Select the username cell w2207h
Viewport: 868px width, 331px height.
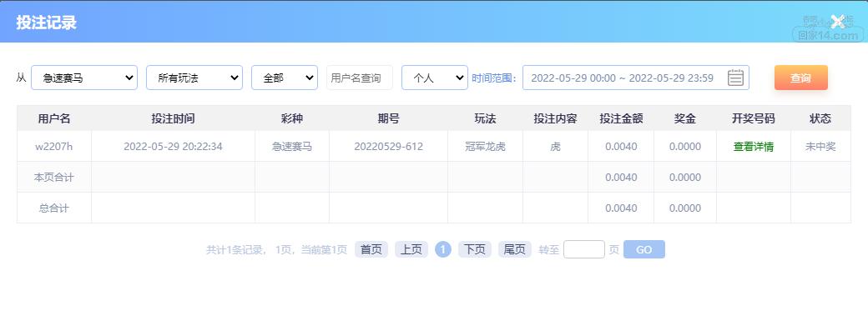pos(54,147)
